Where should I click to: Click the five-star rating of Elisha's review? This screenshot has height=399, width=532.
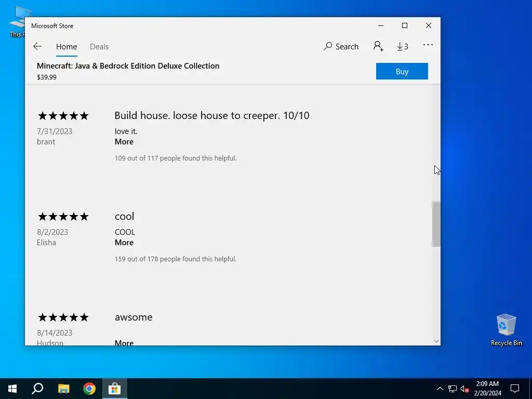point(63,217)
